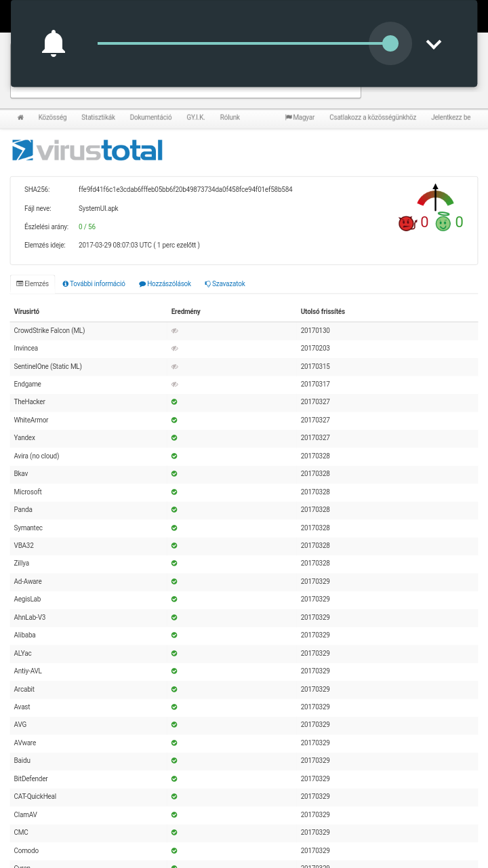The image size is (488, 868).
Task: Open the Statisztikák menu item
Action: tap(98, 117)
